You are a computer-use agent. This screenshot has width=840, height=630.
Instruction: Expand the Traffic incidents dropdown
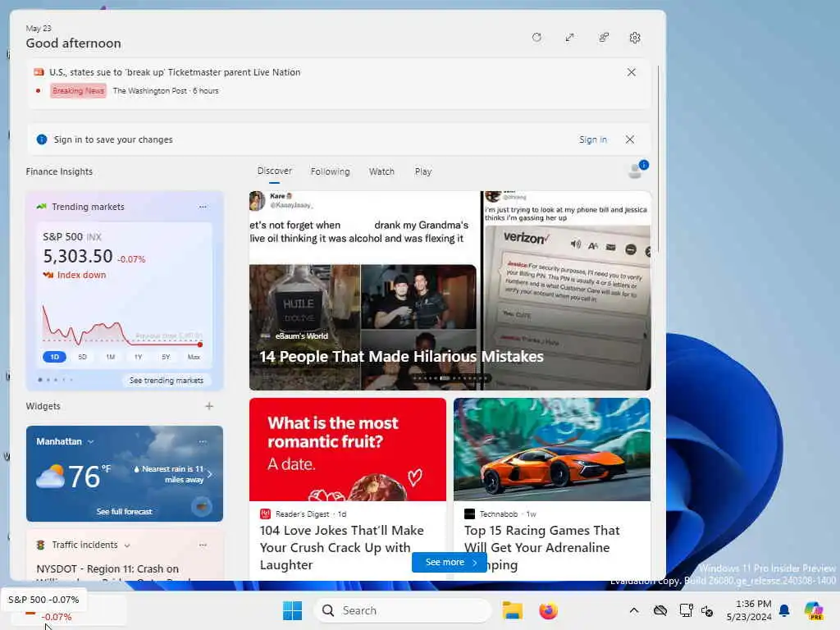(x=127, y=546)
